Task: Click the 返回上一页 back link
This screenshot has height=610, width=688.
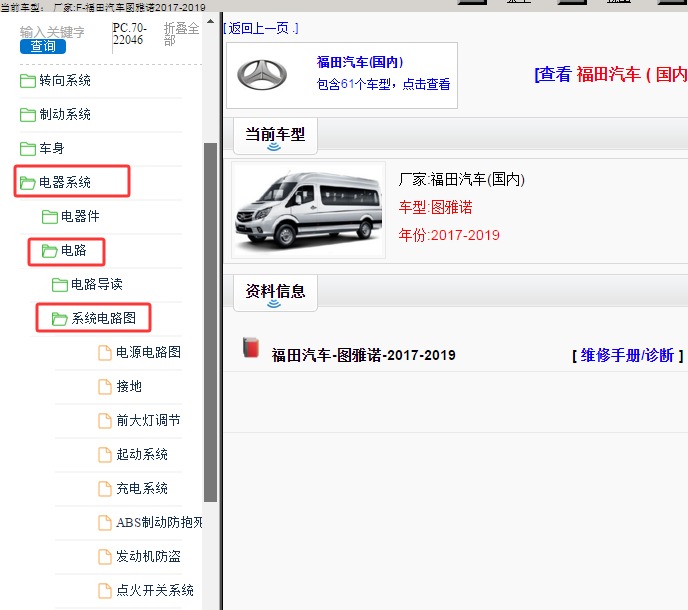Action: pyautogui.click(x=261, y=29)
